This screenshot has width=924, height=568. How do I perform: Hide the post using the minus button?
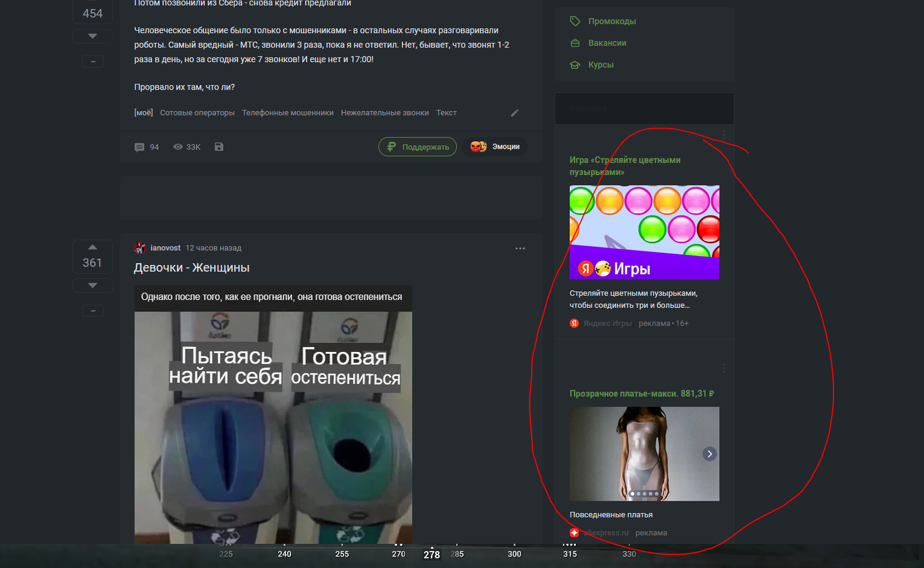click(x=92, y=61)
